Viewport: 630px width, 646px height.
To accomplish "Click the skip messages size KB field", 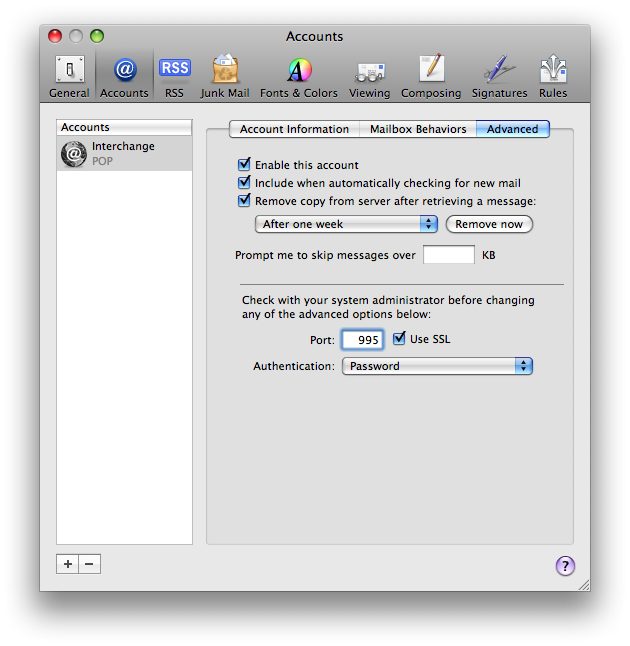I will click(x=449, y=255).
